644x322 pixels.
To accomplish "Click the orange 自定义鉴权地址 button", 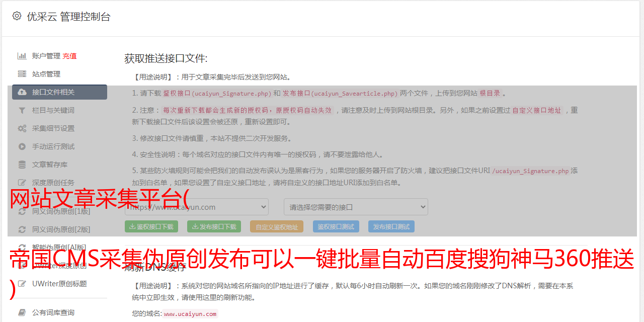I will (277, 226).
